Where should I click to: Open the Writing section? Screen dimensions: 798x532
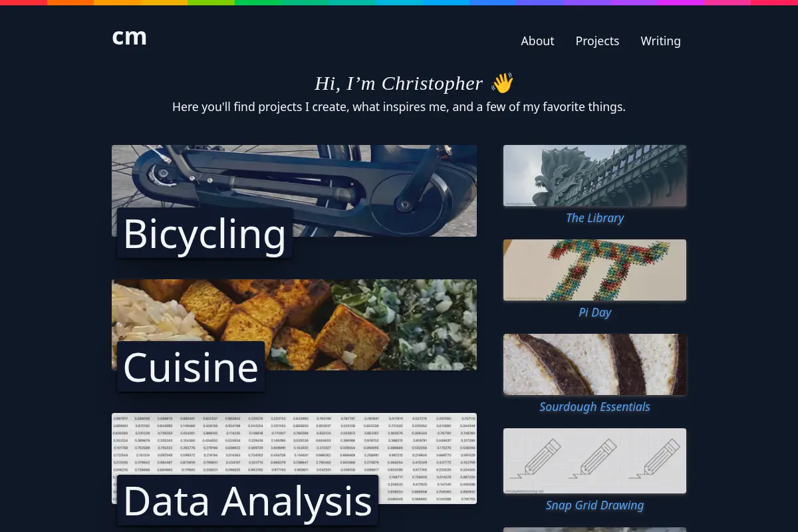click(660, 41)
